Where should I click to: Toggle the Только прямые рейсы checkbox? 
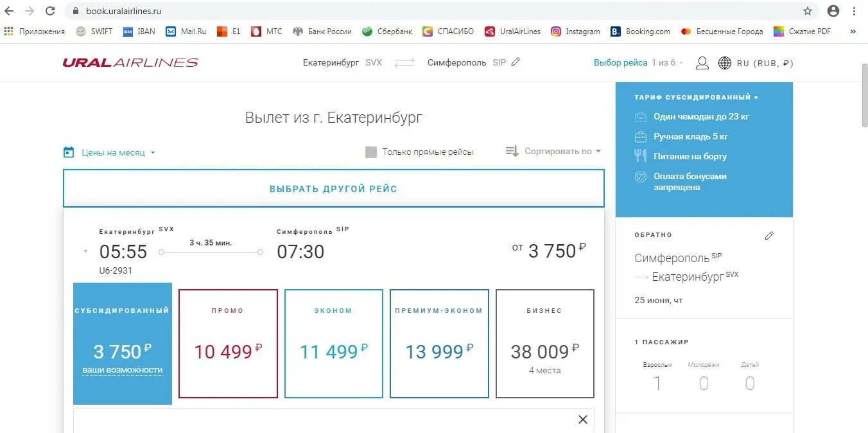coord(370,152)
